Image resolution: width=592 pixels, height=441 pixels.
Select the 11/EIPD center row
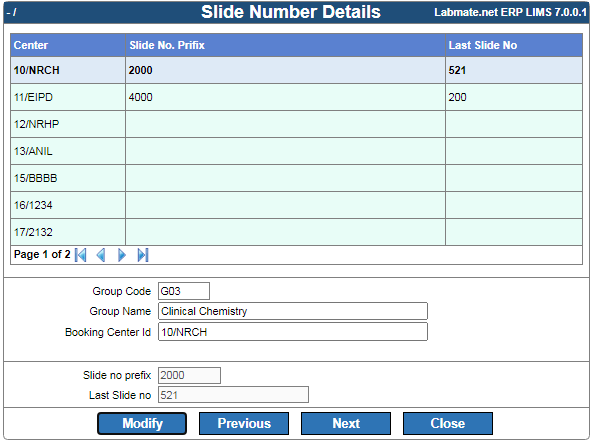296,97
